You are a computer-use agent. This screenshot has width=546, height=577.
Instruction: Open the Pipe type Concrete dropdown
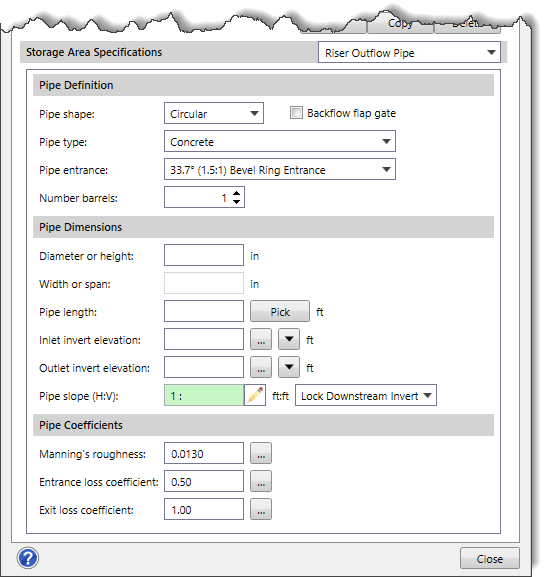pyautogui.click(x=280, y=141)
